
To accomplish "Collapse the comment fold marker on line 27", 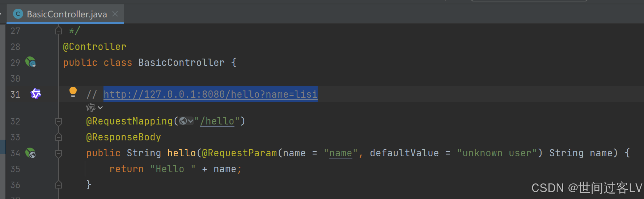I will click(x=59, y=31).
